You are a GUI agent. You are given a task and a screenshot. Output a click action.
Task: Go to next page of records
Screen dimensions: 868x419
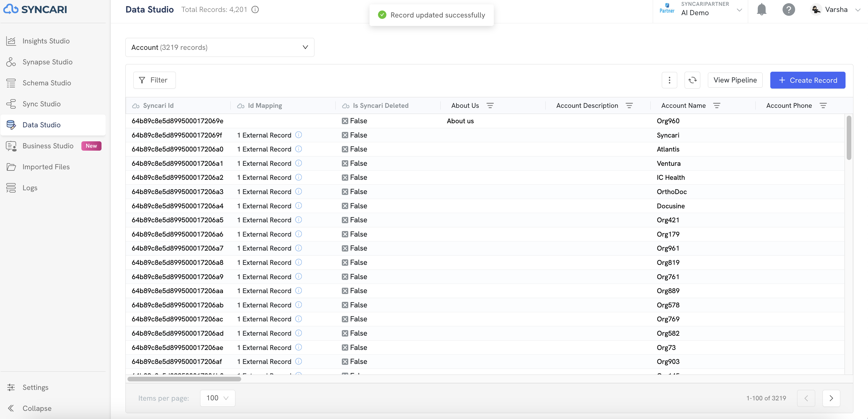point(831,398)
